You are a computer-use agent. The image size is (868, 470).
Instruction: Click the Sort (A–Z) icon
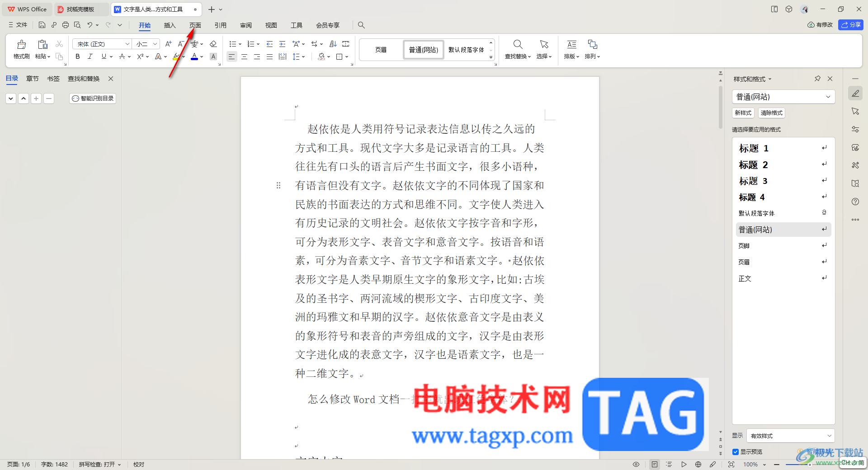tap(333, 44)
